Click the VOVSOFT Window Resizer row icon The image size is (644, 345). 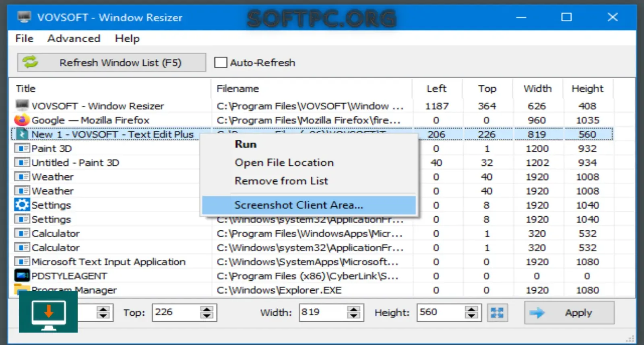click(22, 105)
